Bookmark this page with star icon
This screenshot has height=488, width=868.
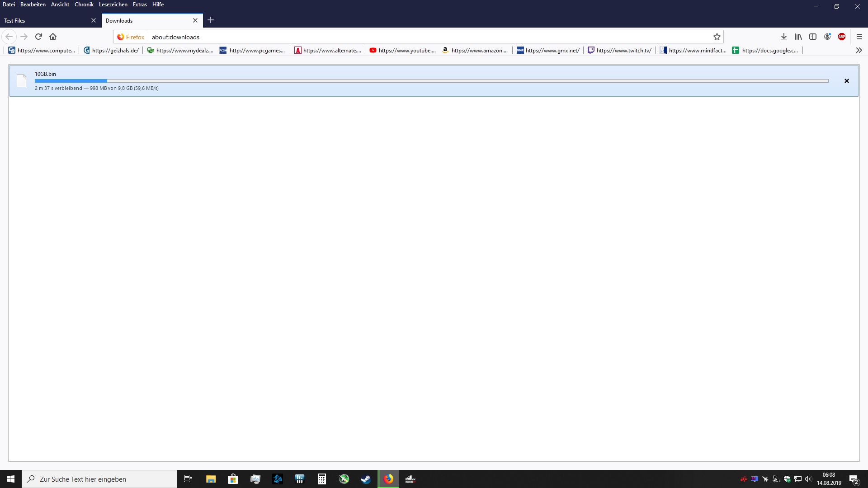click(x=717, y=37)
